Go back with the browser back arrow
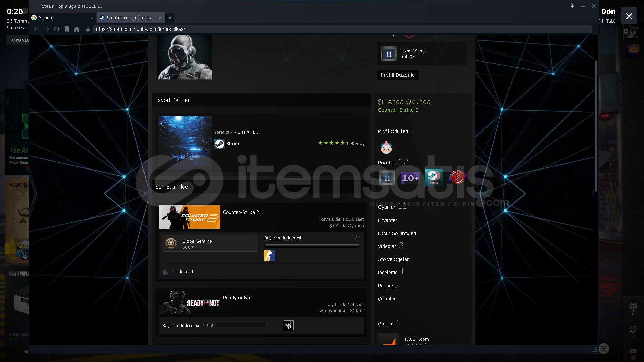Screen dimensions: 644x362 tap(37, 29)
